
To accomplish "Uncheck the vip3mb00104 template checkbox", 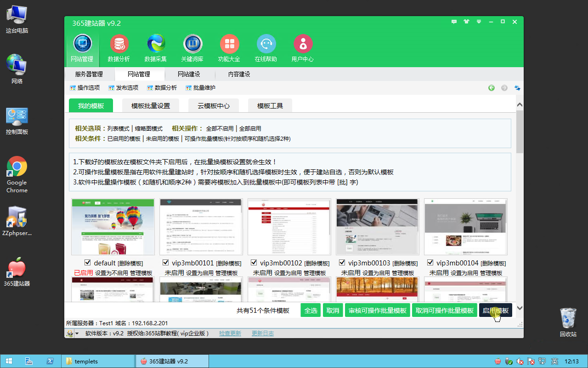I will 430,263.
